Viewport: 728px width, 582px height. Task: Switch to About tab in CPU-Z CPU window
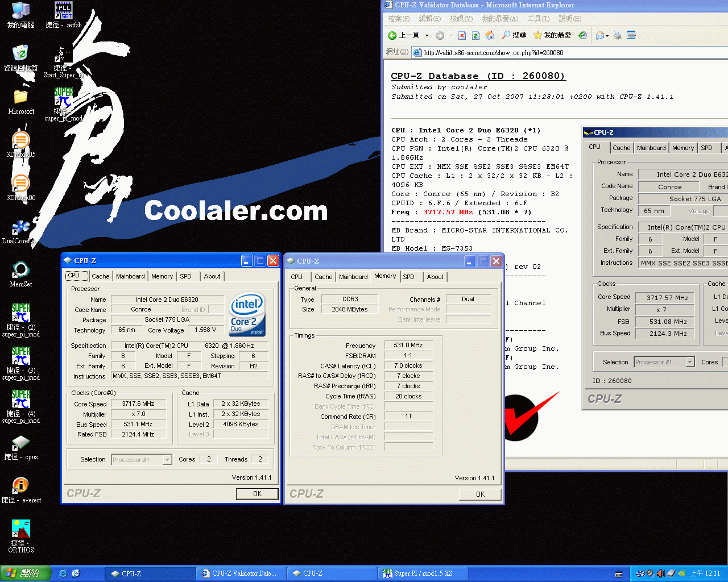(x=212, y=276)
